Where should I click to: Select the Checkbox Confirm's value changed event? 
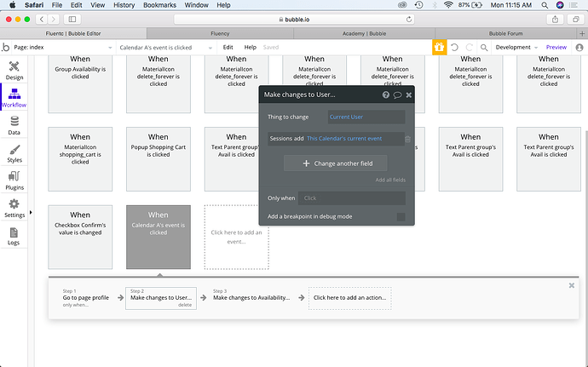coord(80,237)
